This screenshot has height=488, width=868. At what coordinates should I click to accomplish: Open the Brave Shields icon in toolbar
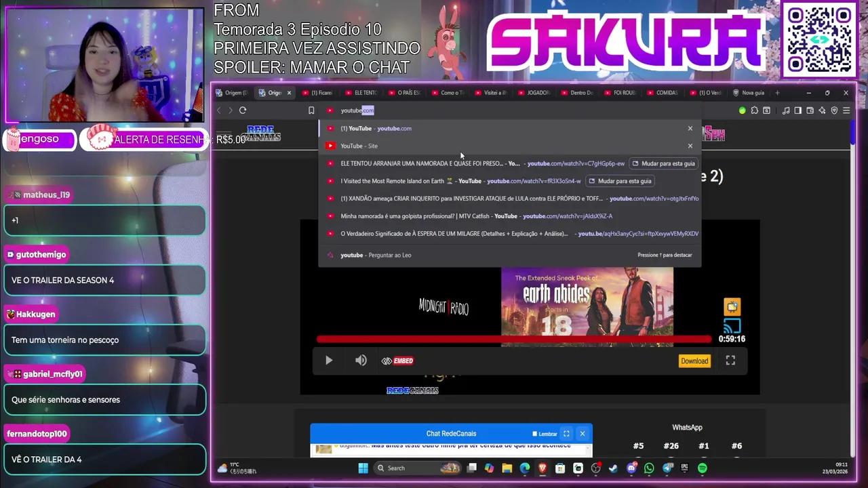coord(835,110)
